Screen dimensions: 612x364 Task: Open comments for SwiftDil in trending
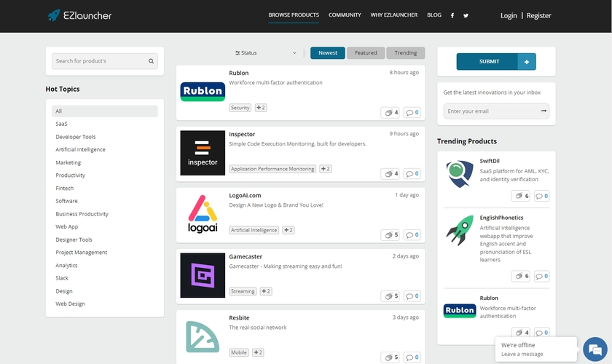coord(542,196)
